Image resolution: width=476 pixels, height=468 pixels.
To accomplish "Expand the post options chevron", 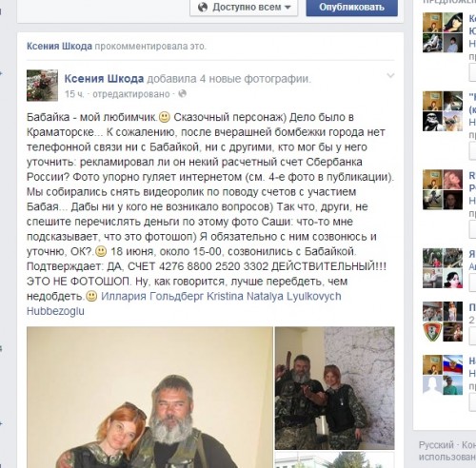I will (x=390, y=75).
